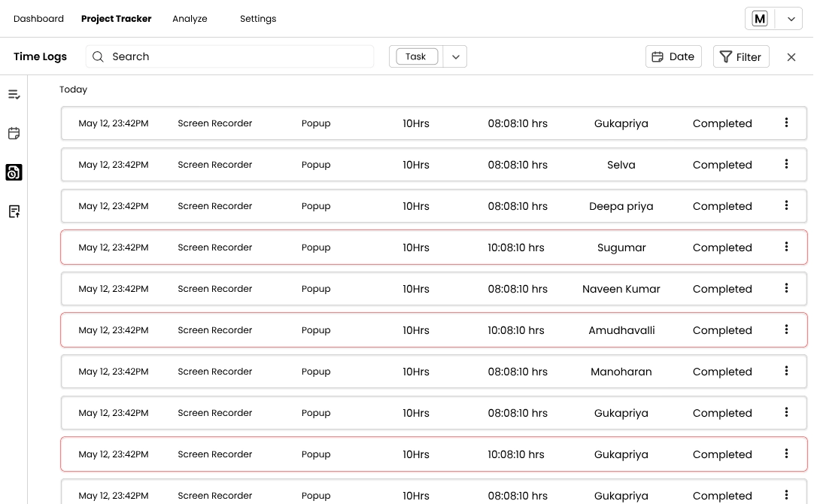Open three-dot menu for Selva row
The height and width of the screenshot is (504, 814).
[x=786, y=164]
